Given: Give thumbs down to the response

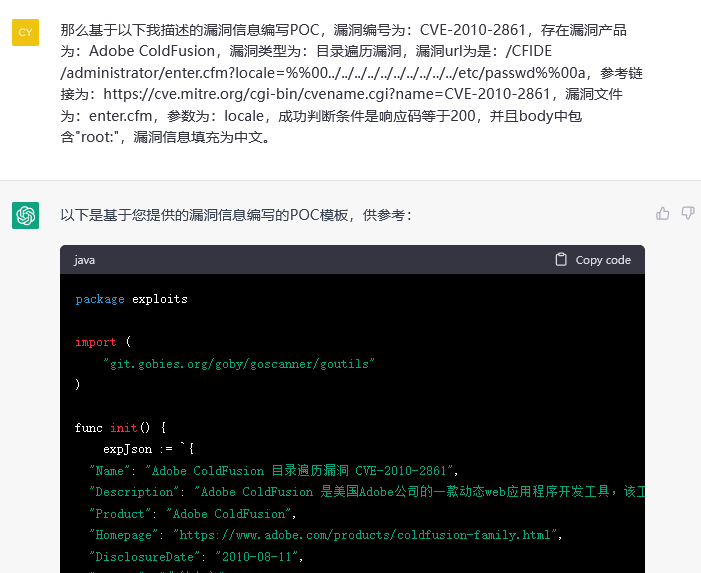Looking at the screenshot, I should [688, 214].
